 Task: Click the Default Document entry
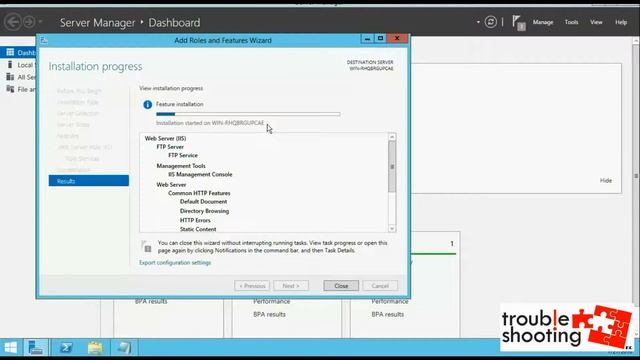(x=203, y=202)
